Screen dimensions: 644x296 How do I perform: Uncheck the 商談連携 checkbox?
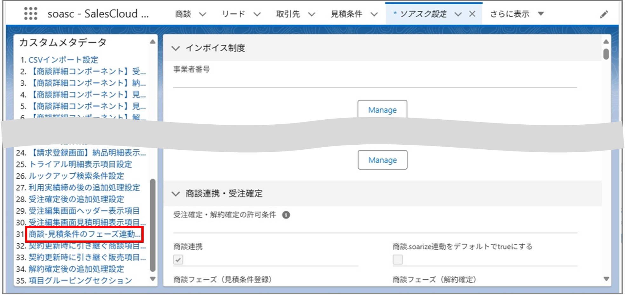pyautogui.click(x=179, y=260)
